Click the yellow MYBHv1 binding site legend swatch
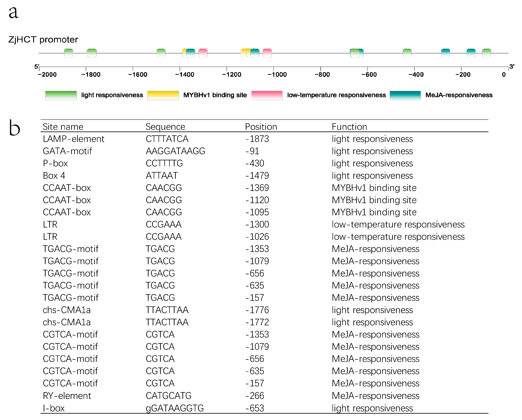 coord(163,95)
